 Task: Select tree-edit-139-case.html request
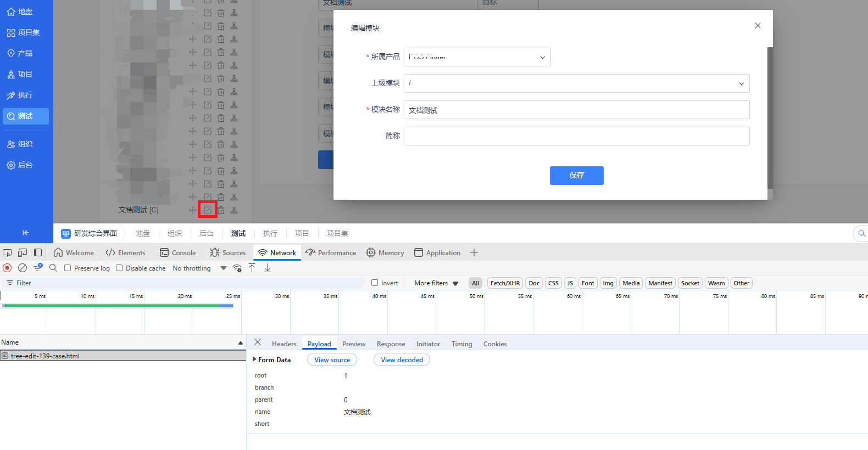tap(123, 356)
